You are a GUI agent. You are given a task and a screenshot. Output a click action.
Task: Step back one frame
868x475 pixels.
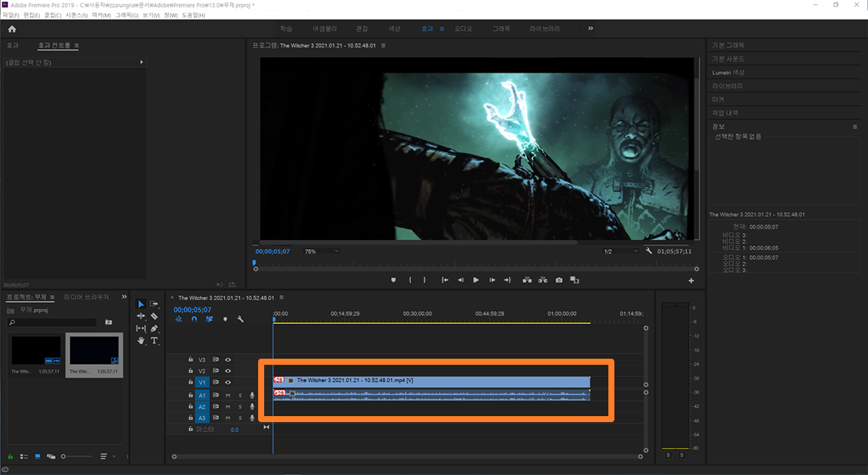point(460,280)
